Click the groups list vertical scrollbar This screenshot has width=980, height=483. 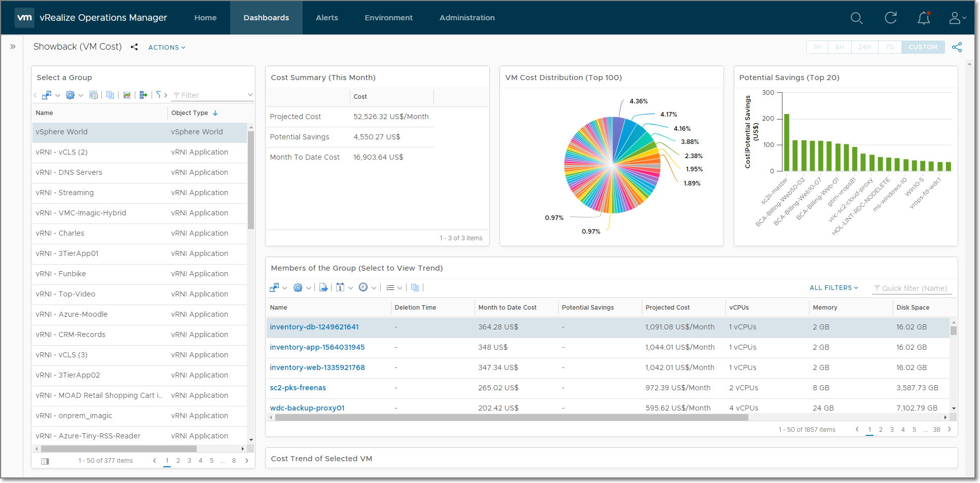pos(251,180)
